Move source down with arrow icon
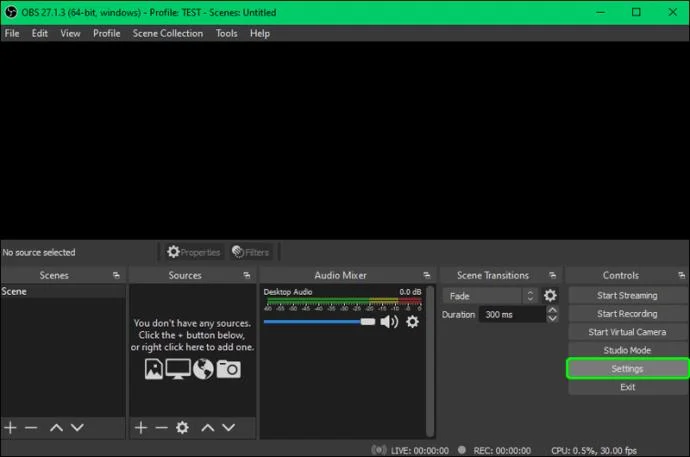 coord(228,428)
